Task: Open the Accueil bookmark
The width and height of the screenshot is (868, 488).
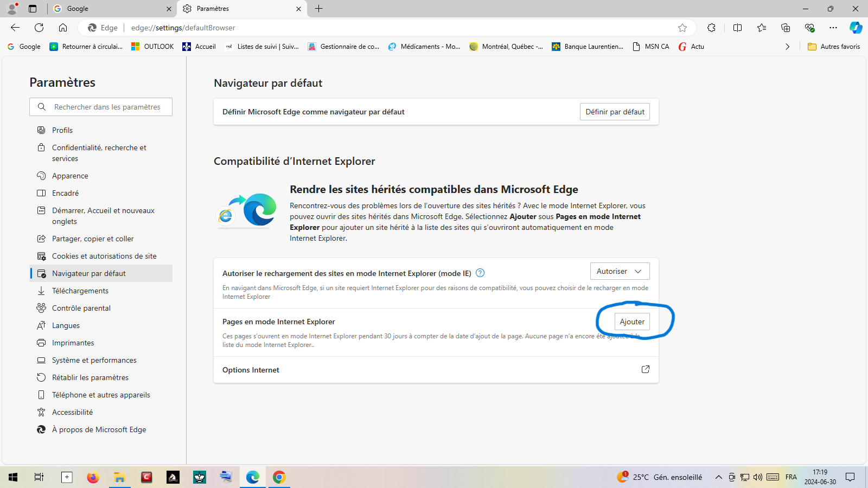Action: pyautogui.click(x=199, y=47)
